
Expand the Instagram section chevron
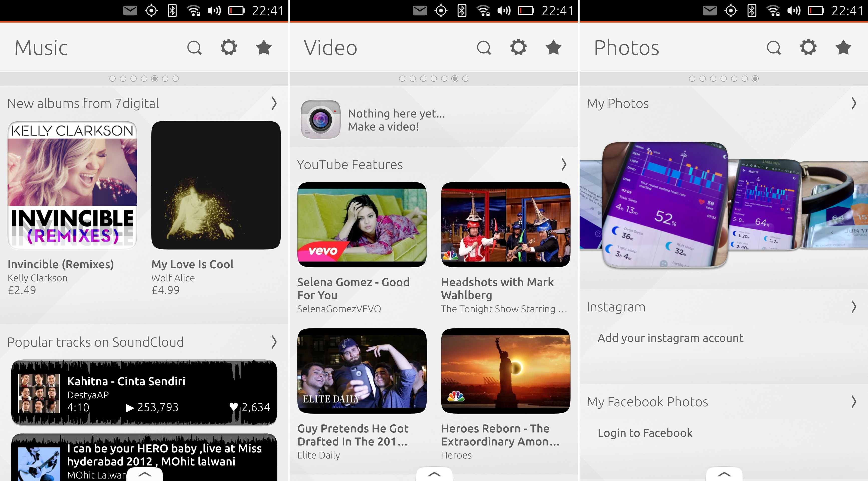click(853, 307)
